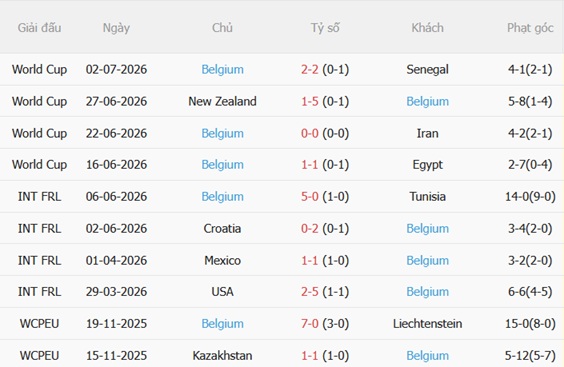Click the Ngày column header
Screen dimensions: 564x367
click(x=116, y=28)
